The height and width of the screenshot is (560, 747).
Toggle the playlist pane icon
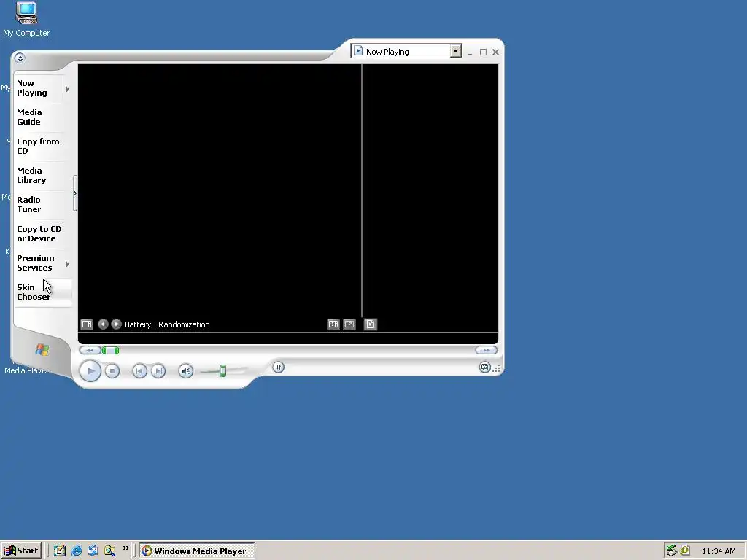coord(370,324)
